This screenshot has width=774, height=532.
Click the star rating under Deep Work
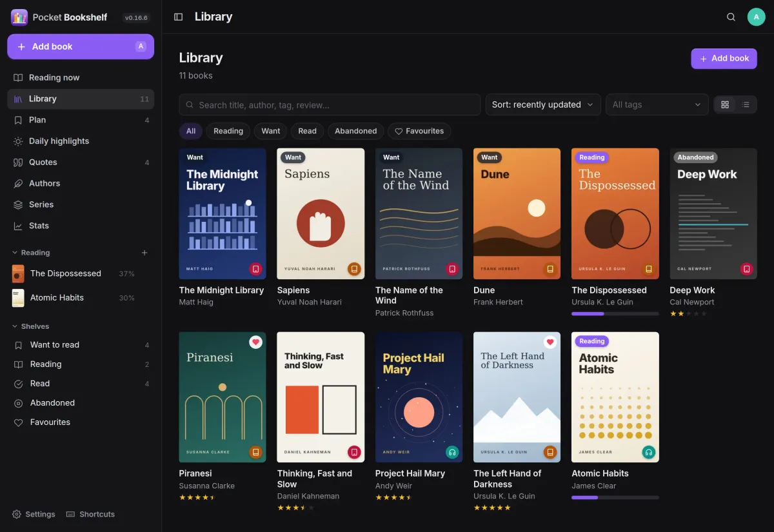coord(688,313)
